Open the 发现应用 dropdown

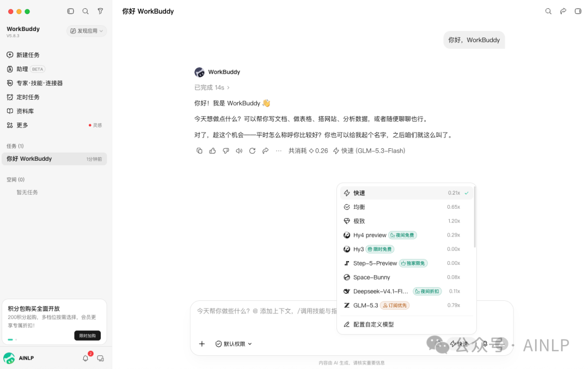point(87,31)
